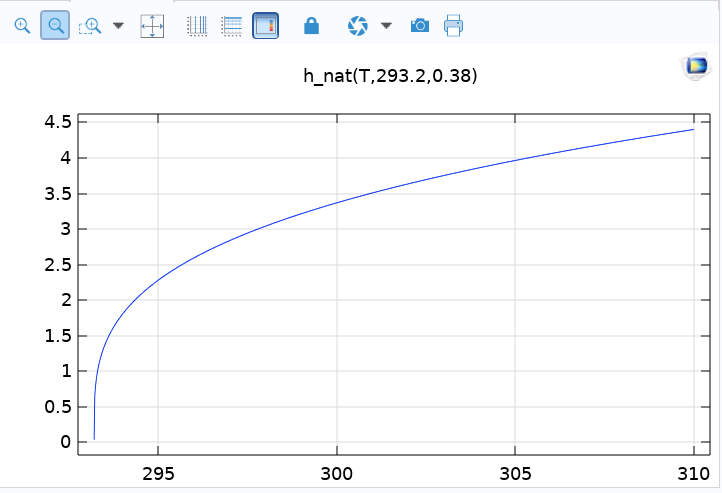Select the Zoom Box tool

90,25
